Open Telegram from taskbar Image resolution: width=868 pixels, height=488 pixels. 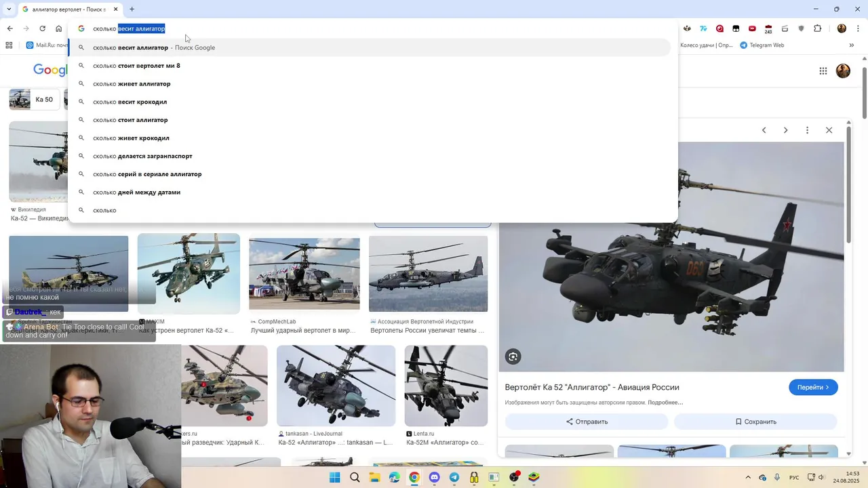pos(454,477)
